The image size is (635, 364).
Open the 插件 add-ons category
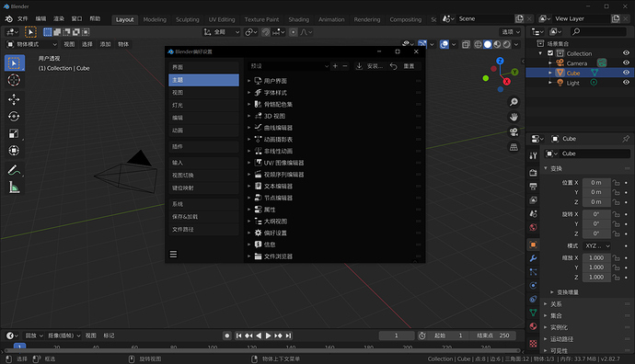[x=203, y=146]
